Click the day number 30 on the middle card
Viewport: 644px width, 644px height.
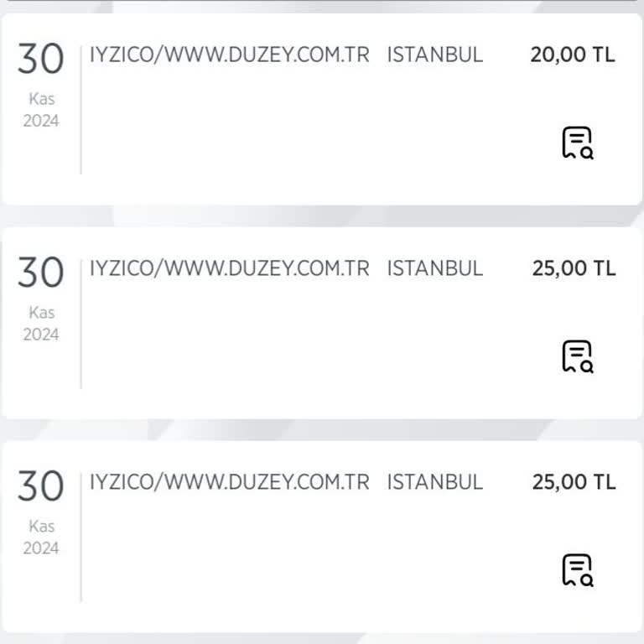(x=40, y=273)
